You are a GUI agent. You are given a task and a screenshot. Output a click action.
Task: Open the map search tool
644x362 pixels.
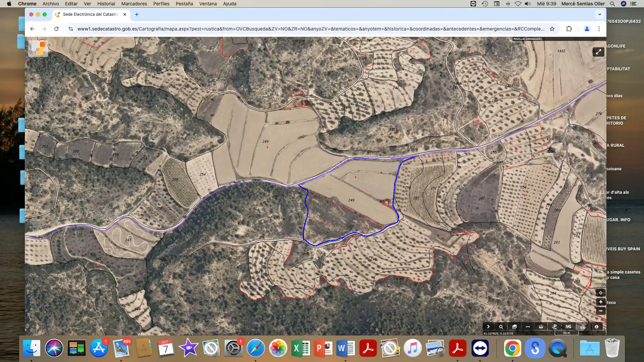coord(501,326)
